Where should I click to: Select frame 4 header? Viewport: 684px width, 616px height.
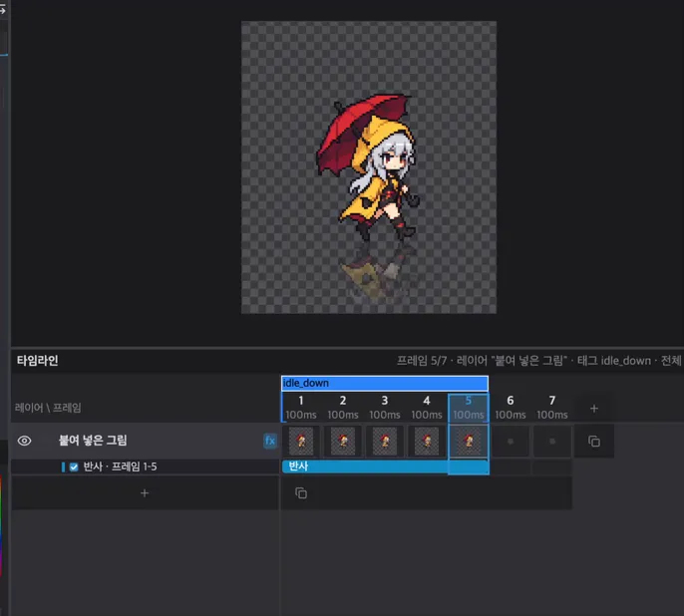pos(427,408)
